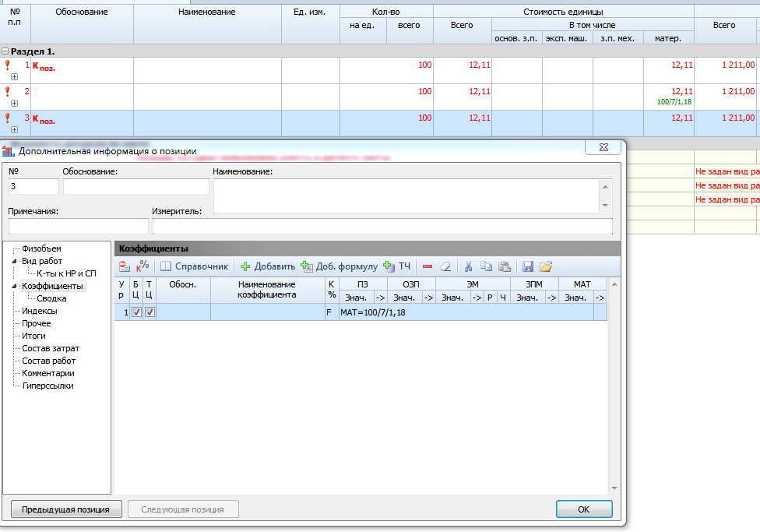The width and height of the screenshot is (760, 532).
Task: Toggle the БЦ checkbox in coefficient row 1
Action: (x=137, y=312)
